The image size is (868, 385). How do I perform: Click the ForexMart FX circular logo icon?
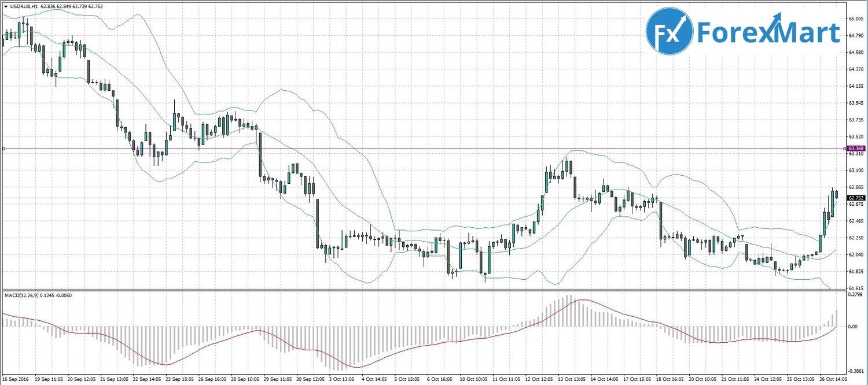tap(670, 31)
